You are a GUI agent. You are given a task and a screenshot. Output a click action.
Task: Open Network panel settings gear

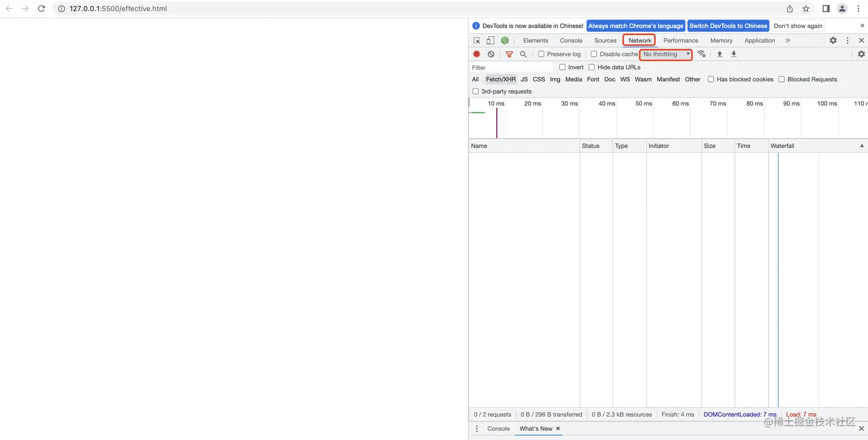click(x=861, y=54)
